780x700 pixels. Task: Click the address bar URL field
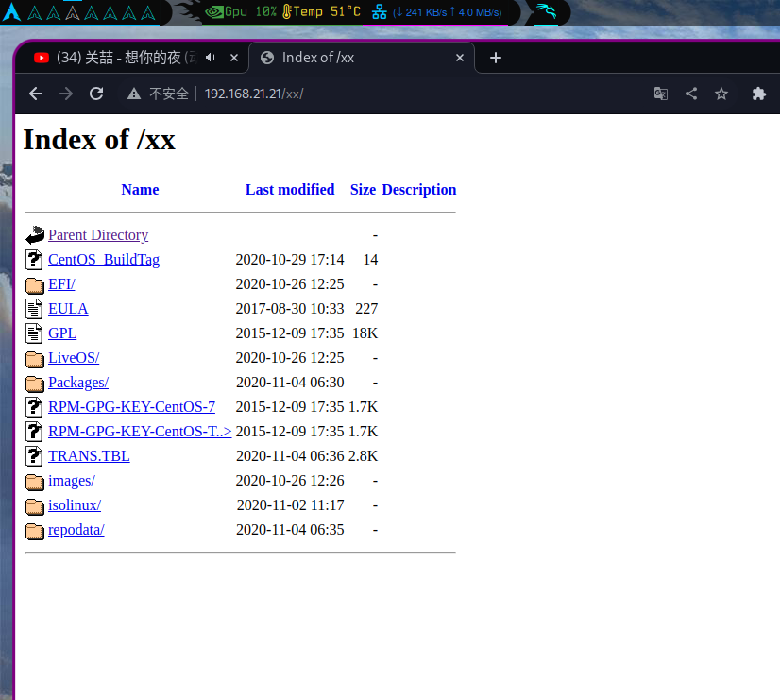(x=378, y=94)
